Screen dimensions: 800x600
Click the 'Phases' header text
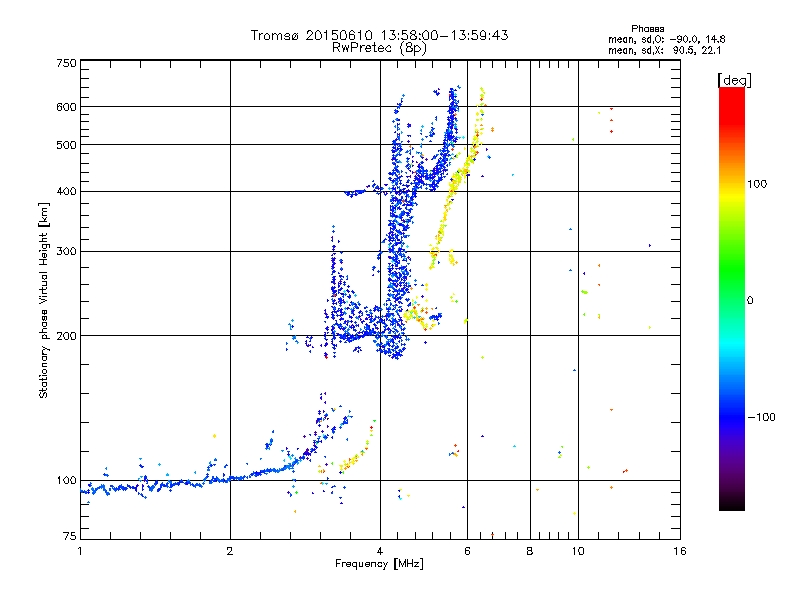647,29
